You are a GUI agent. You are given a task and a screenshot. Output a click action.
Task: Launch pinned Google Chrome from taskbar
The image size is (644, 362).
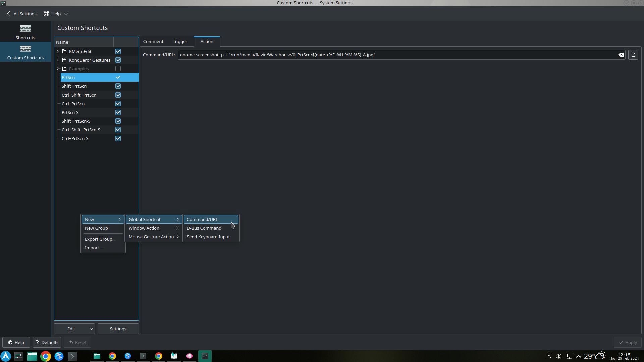[x=46, y=356]
